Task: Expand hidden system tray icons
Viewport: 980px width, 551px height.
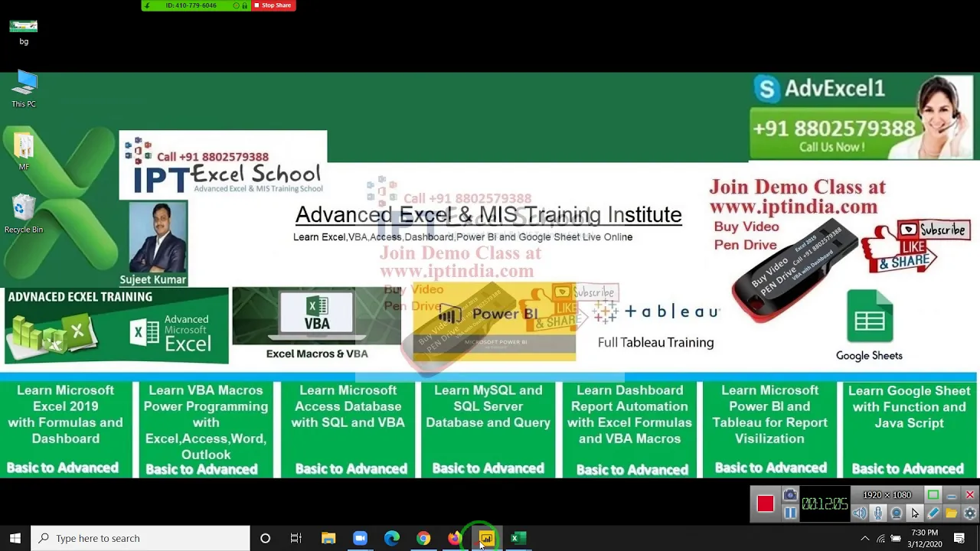Action: [x=864, y=538]
